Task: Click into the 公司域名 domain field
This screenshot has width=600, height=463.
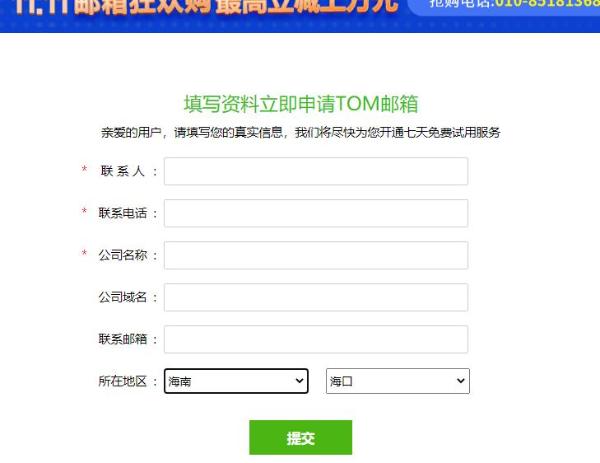Action: tap(316, 297)
